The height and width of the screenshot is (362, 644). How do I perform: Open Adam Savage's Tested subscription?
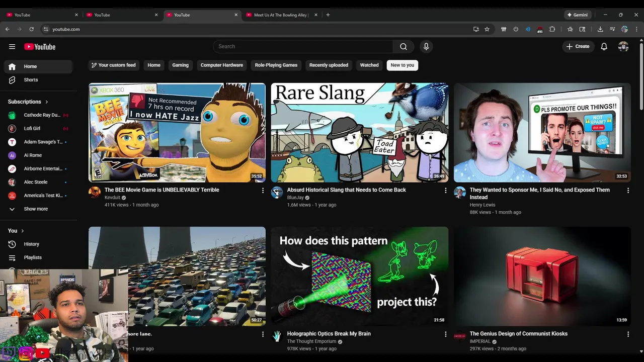pyautogui.click(x=38, y=142)
